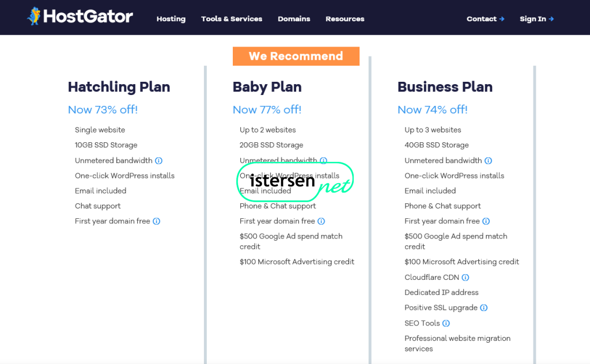The width and height of the screenshot is (590, 364).
Task: Click the Business Plan Now 74% off text
Action: (432, 109)
